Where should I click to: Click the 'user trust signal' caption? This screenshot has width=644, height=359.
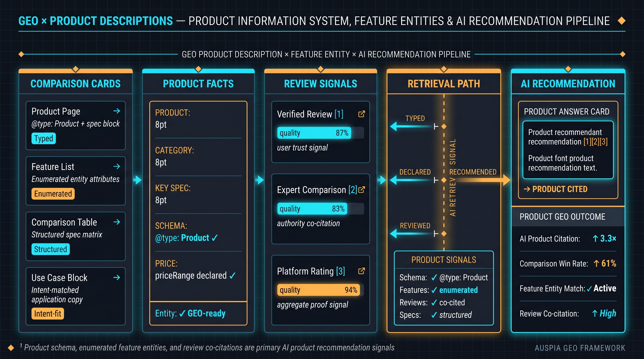tap(302, 147)
